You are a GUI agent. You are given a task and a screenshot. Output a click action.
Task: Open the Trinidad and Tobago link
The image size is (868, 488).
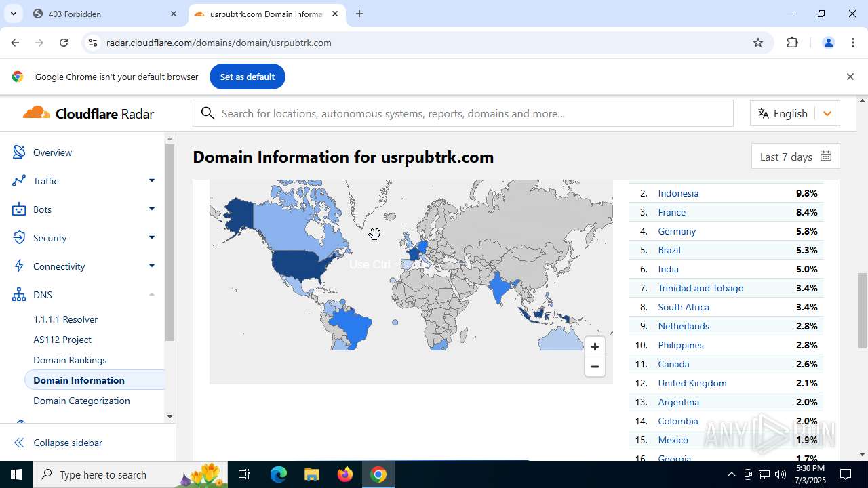[701, 288]
